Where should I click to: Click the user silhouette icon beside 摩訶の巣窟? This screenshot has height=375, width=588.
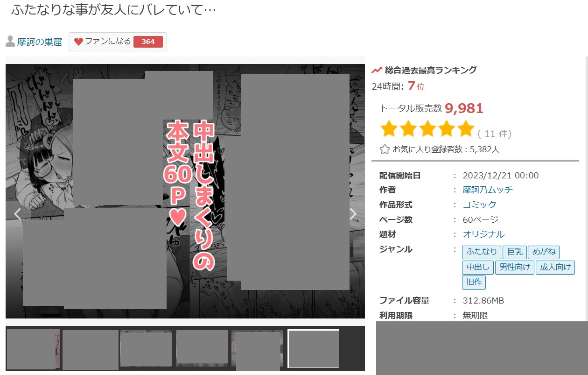click(x=10, y=42)
